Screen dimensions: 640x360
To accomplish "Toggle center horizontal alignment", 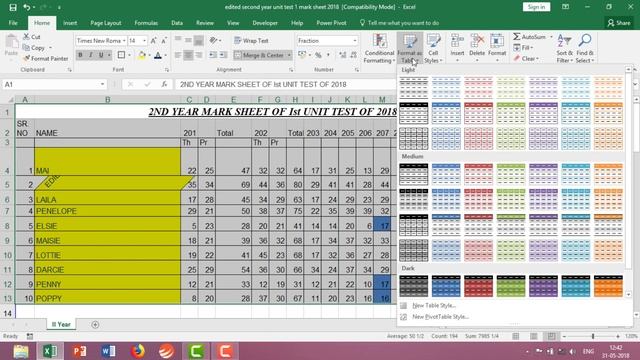I will pos(188,55).
